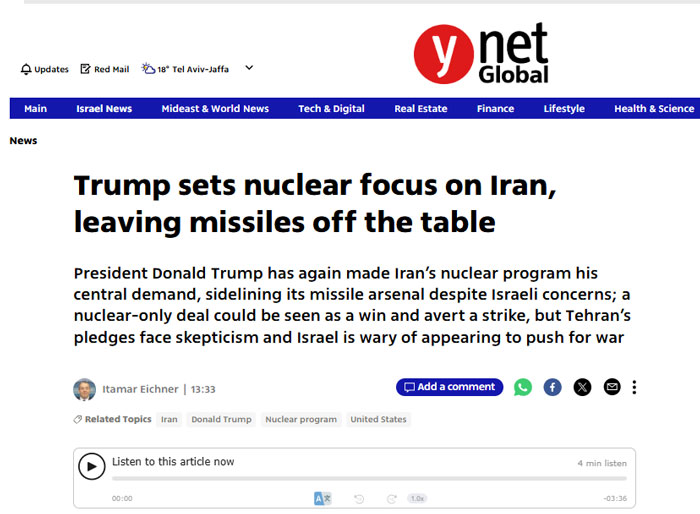The height and width of the screenshot is (514, 700).
Task: Click the Add a comment button
Action: point(448,387)
